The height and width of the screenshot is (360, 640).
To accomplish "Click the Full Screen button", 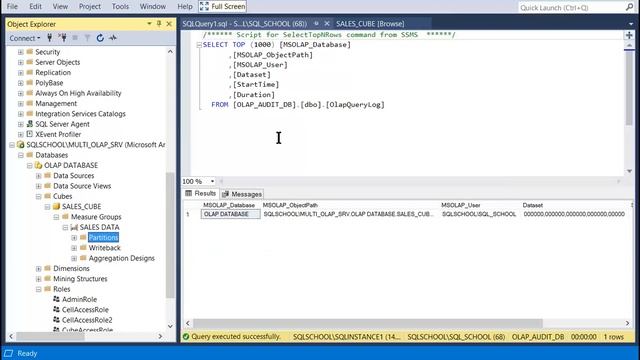I will [x=222, y=6].
